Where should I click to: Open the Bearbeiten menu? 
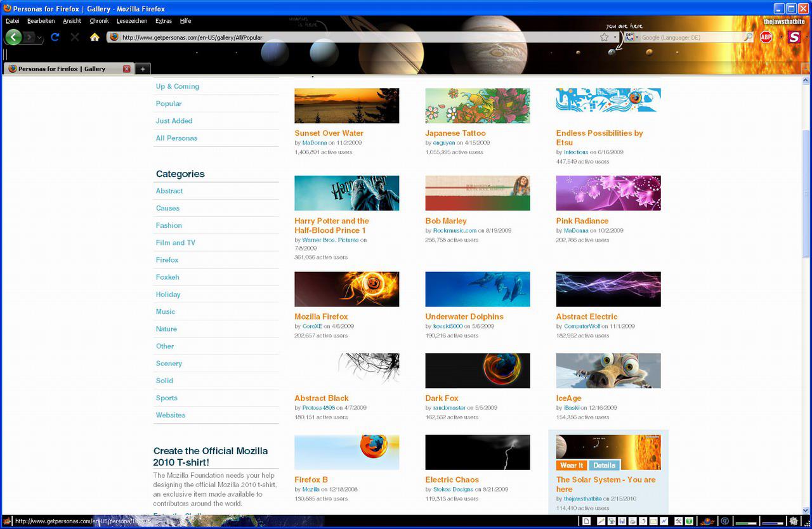tap(41, 21)
